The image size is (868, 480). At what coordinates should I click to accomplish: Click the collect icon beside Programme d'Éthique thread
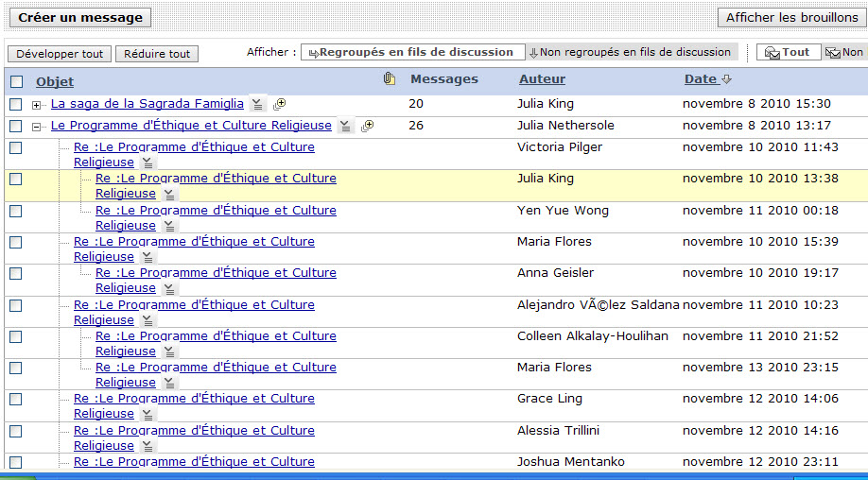click(x=367, y=126)
